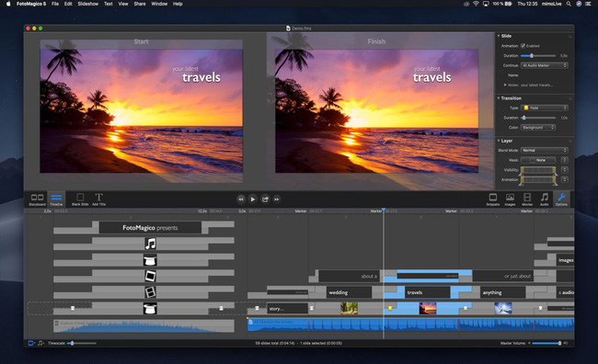Click the stepper beside Visibility
Image resolution: width=598 pixels, height=364 pixels.
tap(565, 170)
